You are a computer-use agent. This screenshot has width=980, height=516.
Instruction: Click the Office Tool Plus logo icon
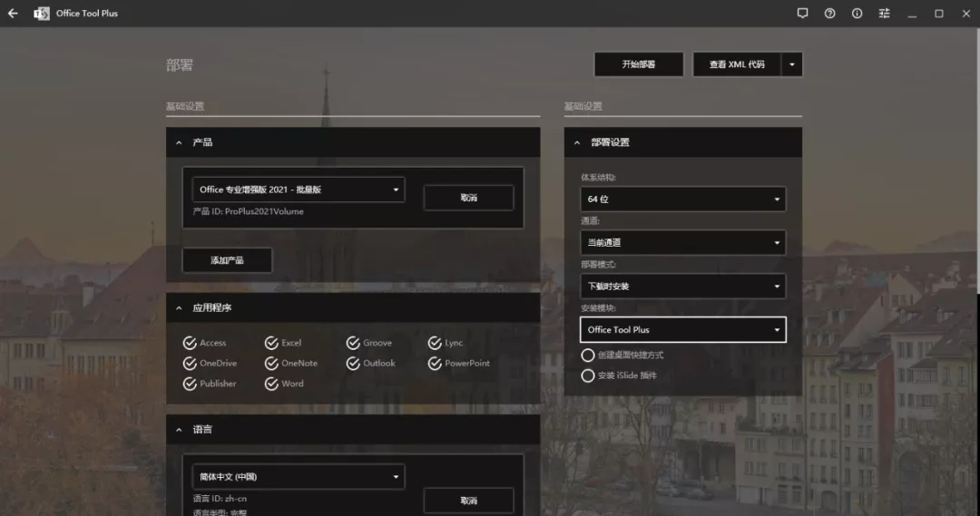pyautogui.click(x=42, y=14)
